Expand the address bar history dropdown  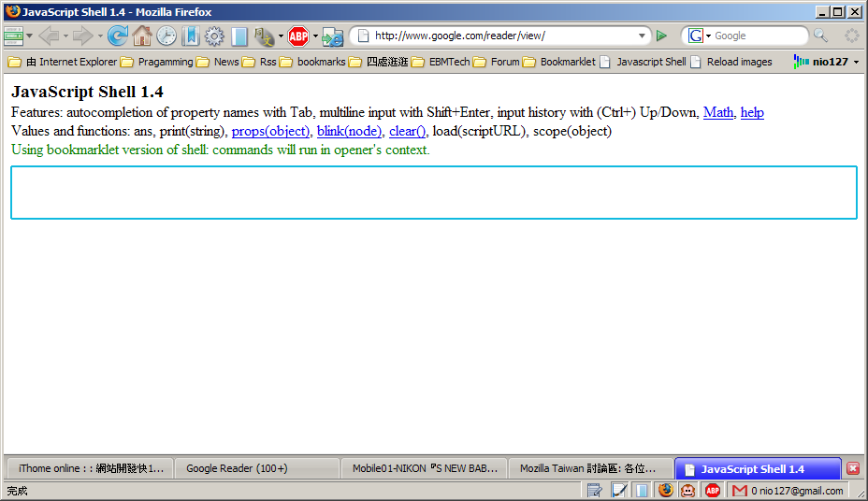[x=642, y=36]
